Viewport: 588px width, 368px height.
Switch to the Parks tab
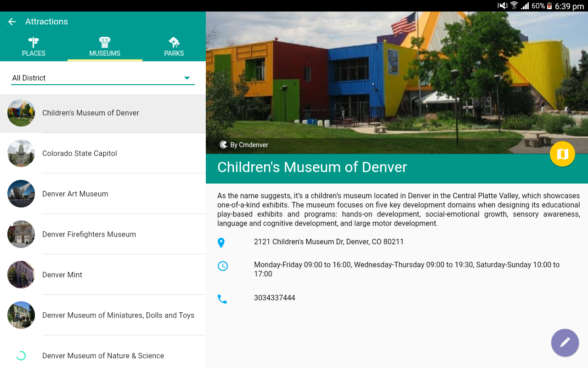[x=174, y=46]
